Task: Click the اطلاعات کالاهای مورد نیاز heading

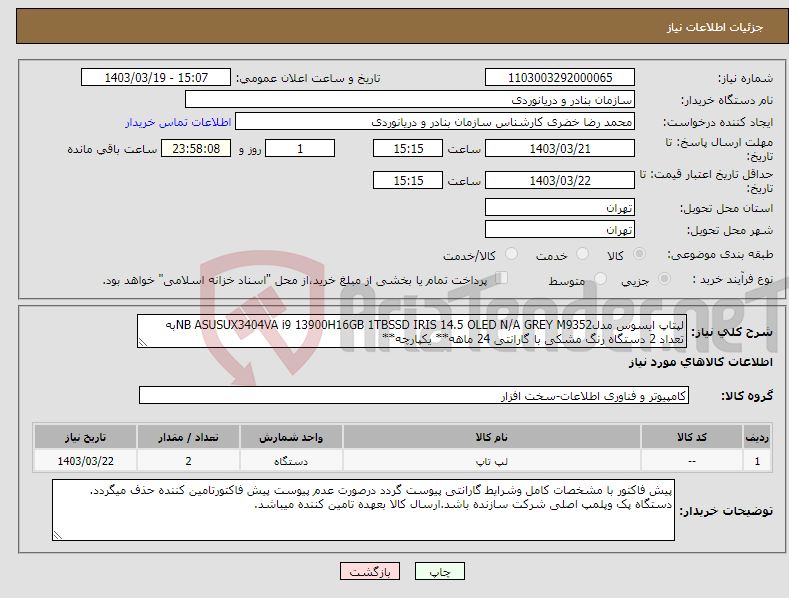Action: (700, 362)
